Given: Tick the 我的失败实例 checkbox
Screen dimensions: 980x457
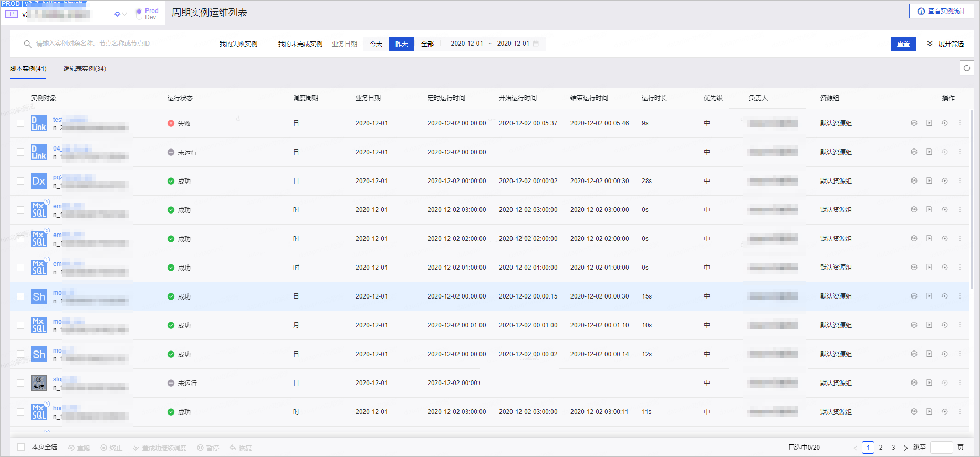Looking at the screenshot, I should tap(212, 44).
